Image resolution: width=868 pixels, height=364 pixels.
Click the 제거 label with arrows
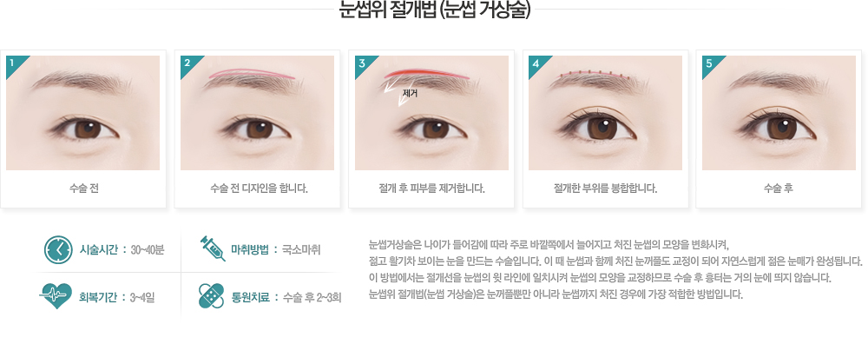[x=402, y=91]
